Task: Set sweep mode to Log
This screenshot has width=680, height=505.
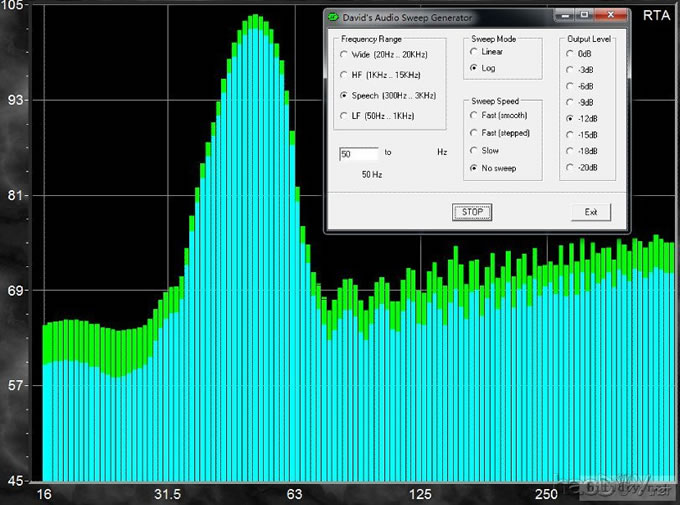Action: pos(474,68)
